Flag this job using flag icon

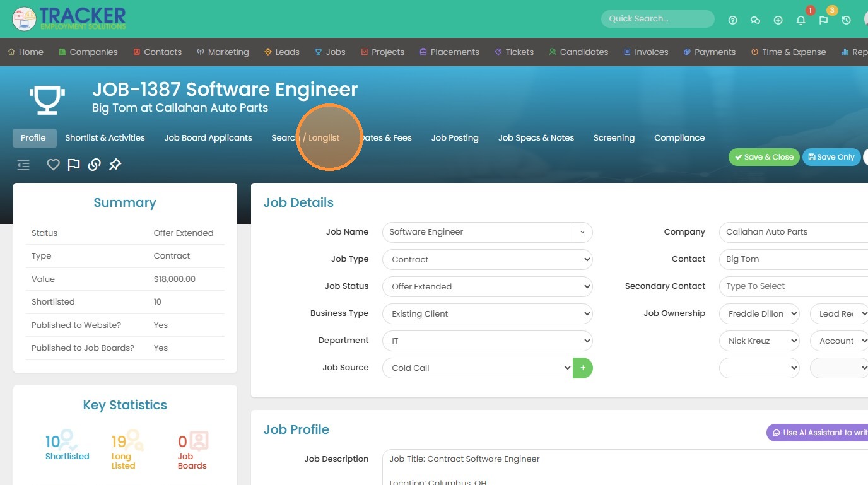click(74, 165)
